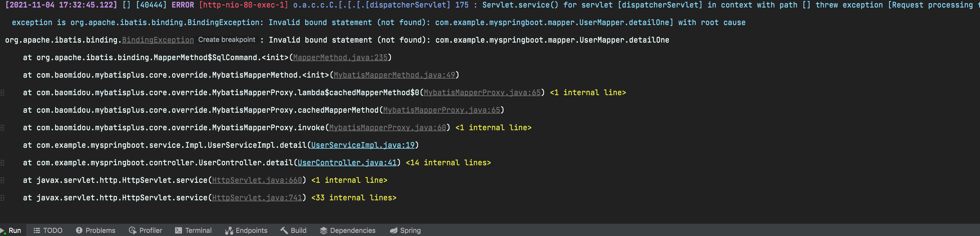The width and height of the screenshot is (980, 236).
Task: Open the TODO list icon
Action: click(x=37, y=231)
